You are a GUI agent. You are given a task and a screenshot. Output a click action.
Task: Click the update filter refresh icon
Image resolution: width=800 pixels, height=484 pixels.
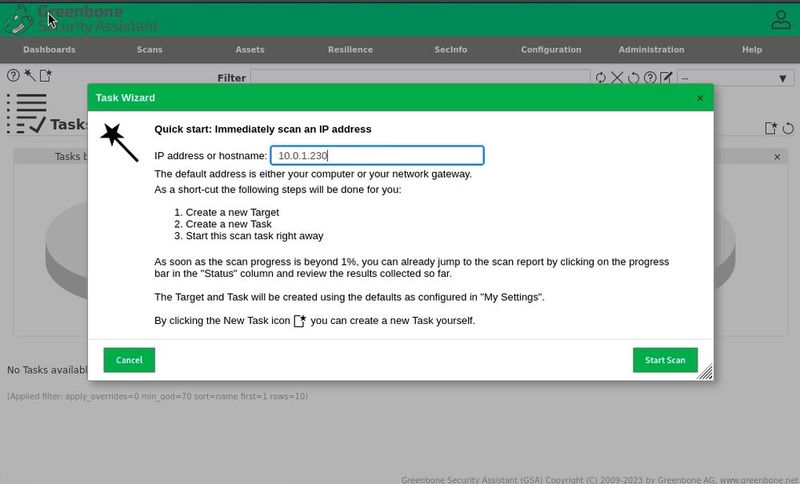point(601,78)
